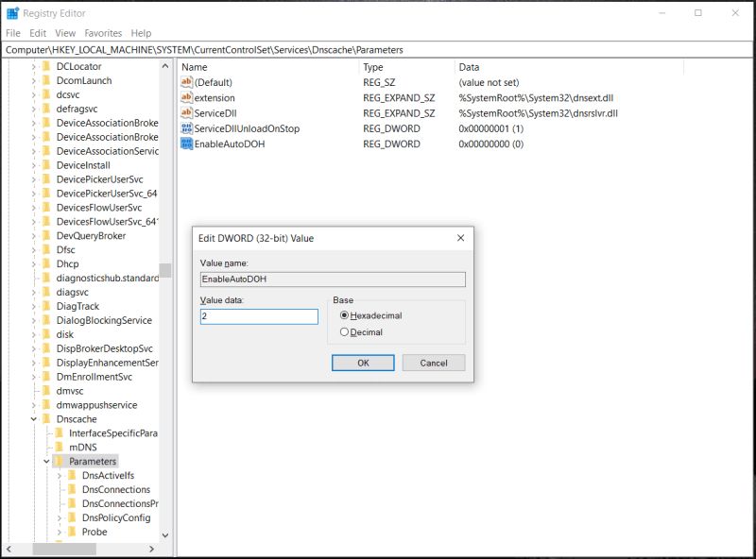Click the extension value's string icon
The height and width of the screenshot is (559, 756).
[x=185, y=97]
